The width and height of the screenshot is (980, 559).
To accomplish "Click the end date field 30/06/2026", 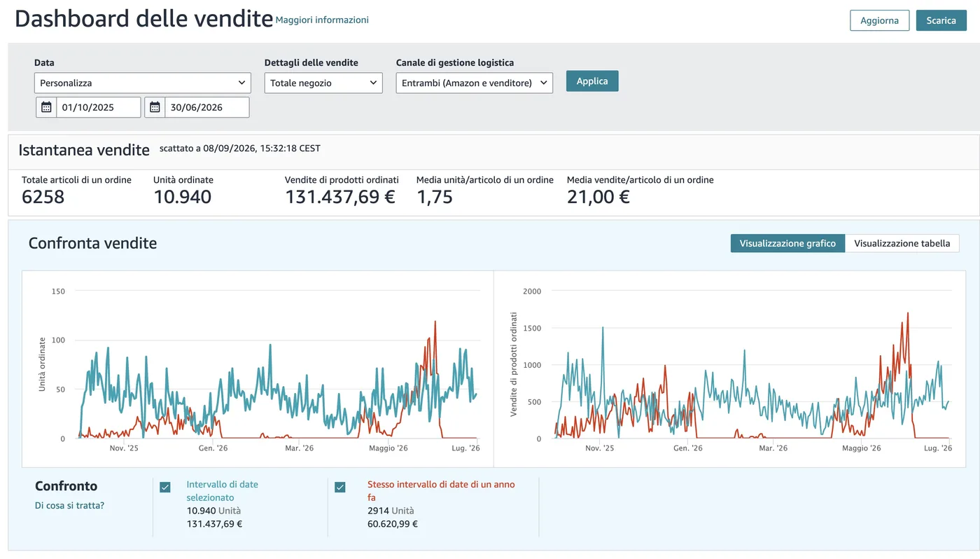I will pos(207,107).
